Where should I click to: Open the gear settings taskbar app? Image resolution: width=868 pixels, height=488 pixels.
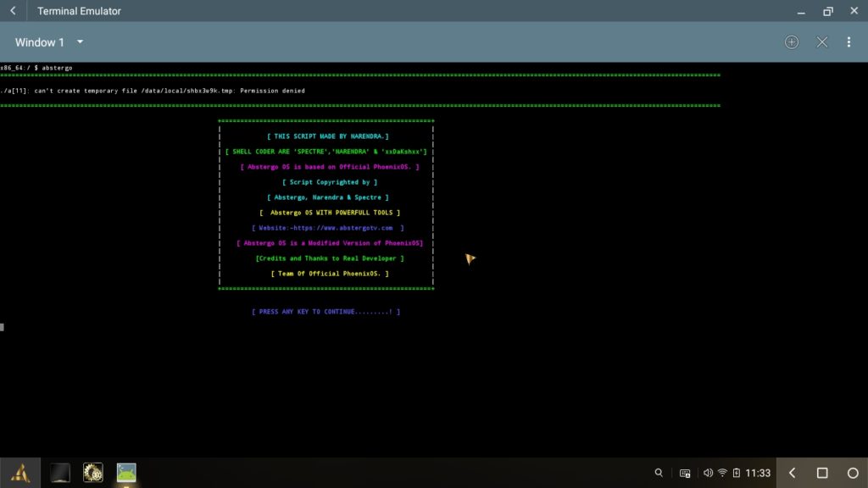point(93,473)
